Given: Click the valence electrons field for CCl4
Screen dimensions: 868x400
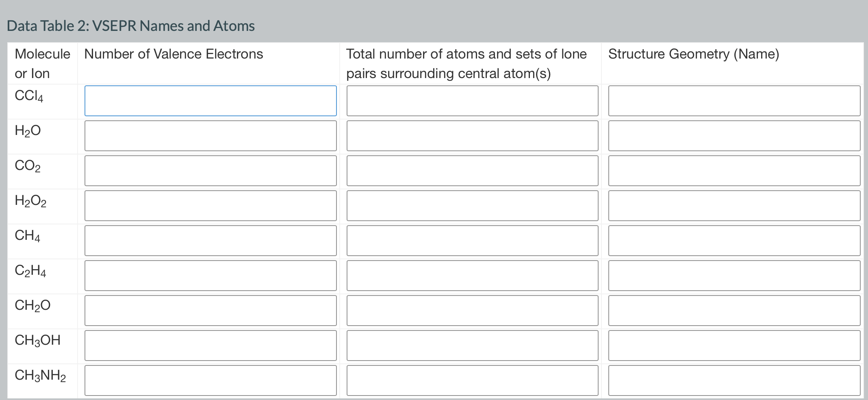Looking at the screenshot, I should coord(210,100).
